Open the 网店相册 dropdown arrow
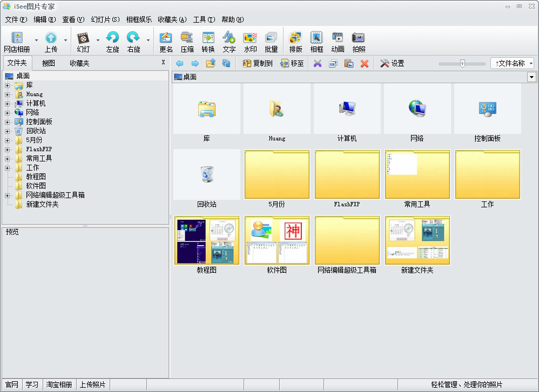 pos(36,40)
